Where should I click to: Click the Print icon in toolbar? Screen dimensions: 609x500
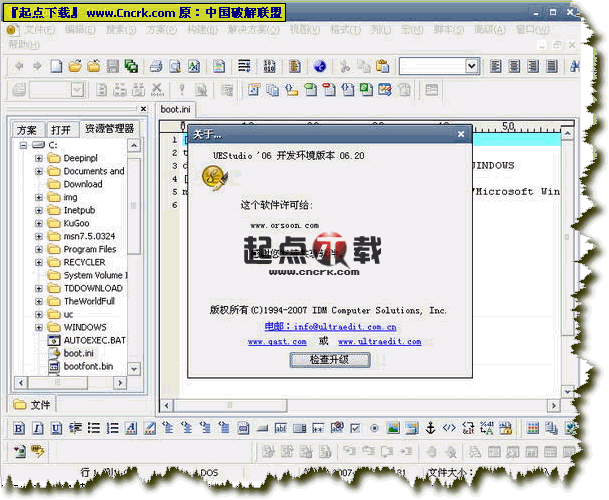click(x=156, y=66)
